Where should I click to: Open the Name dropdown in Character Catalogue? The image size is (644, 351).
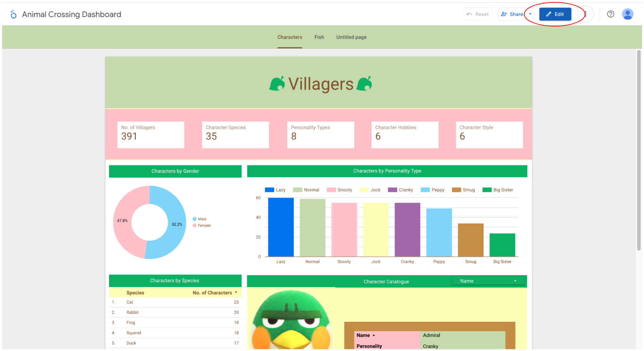[488, 281]
